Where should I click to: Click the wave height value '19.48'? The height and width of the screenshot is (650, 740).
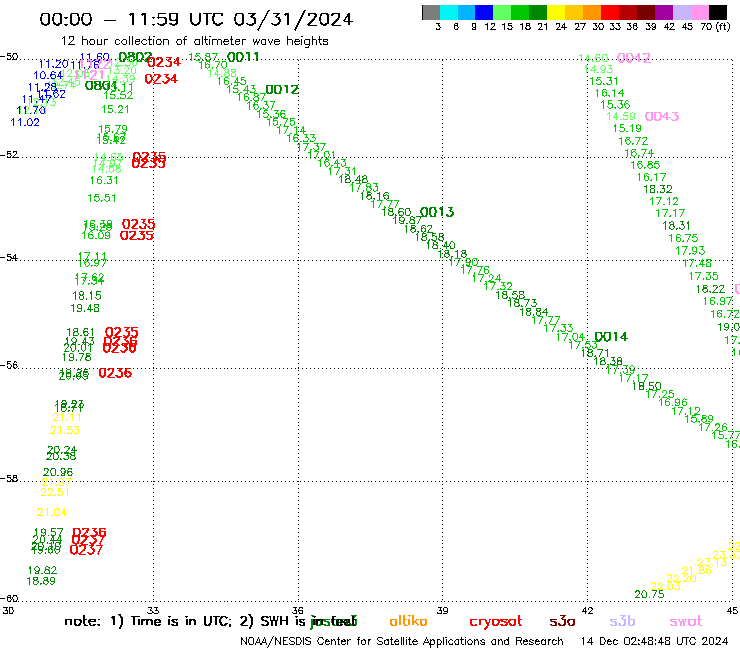(x=85, y=308)
